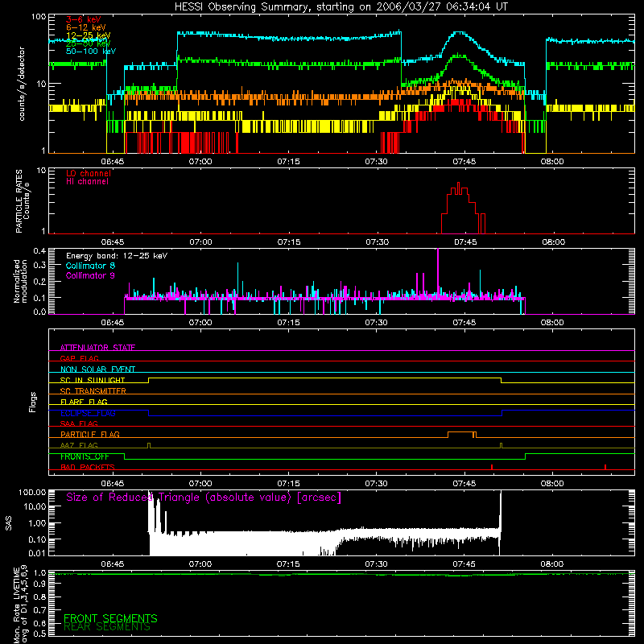Click the 07:15 tick under the SAS plot

coord(288,564)
